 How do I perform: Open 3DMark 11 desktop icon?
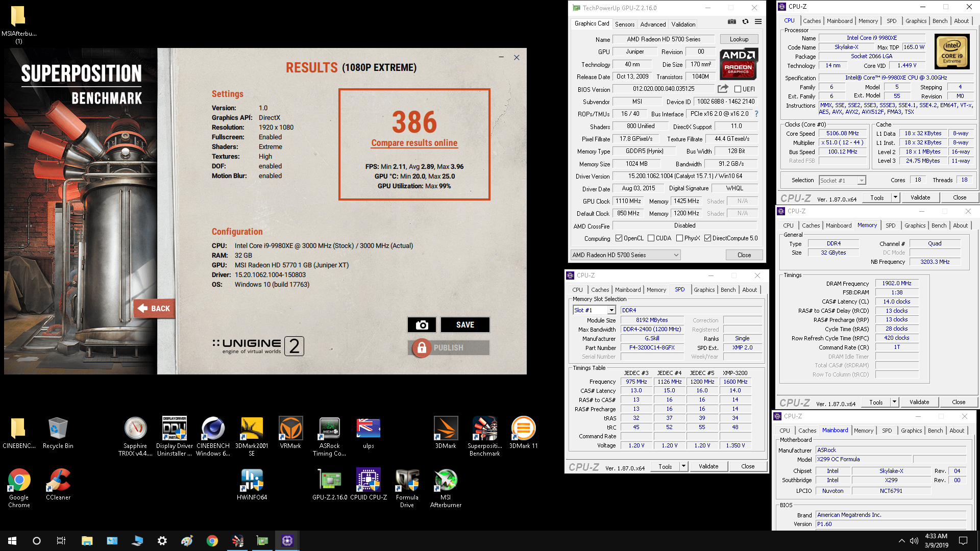click(x=523, y=434)
